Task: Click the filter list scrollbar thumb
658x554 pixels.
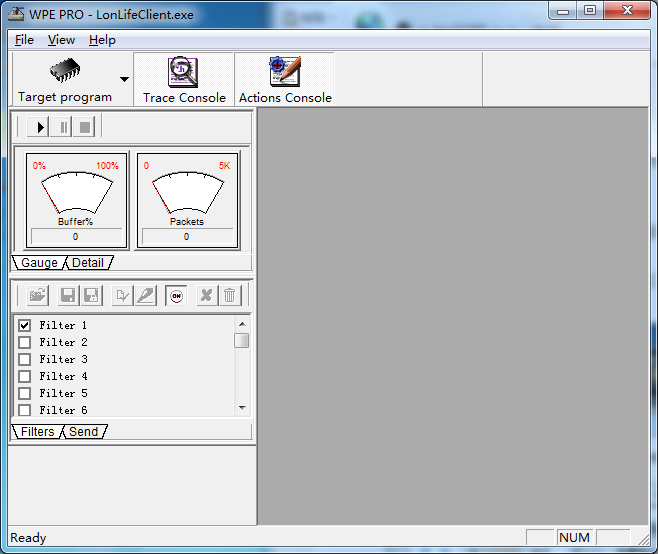Action: [x=242, y=340]
